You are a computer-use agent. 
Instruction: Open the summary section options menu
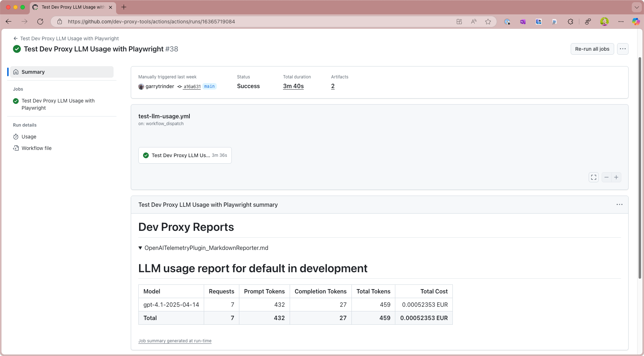click(x=619, y=204)
